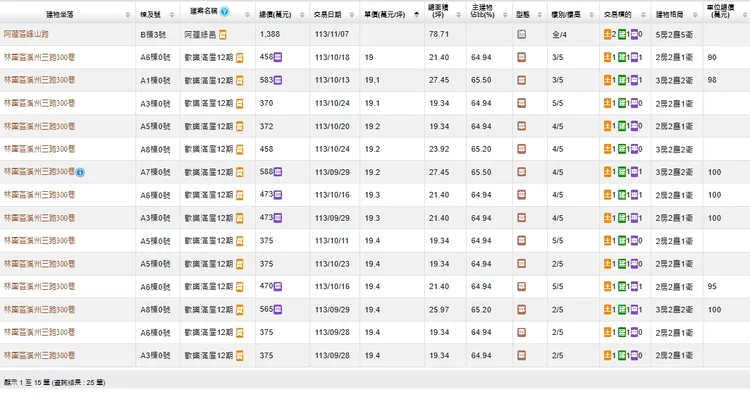Click the orange project icon in the 588 萬元 row
Viewport: 750px width, 395px height.
[240, 172]
